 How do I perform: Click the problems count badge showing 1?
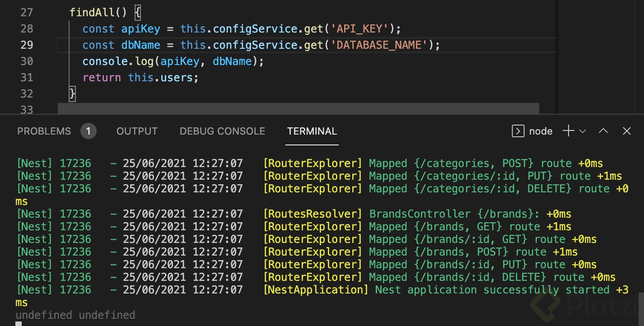tap(89, 131)
